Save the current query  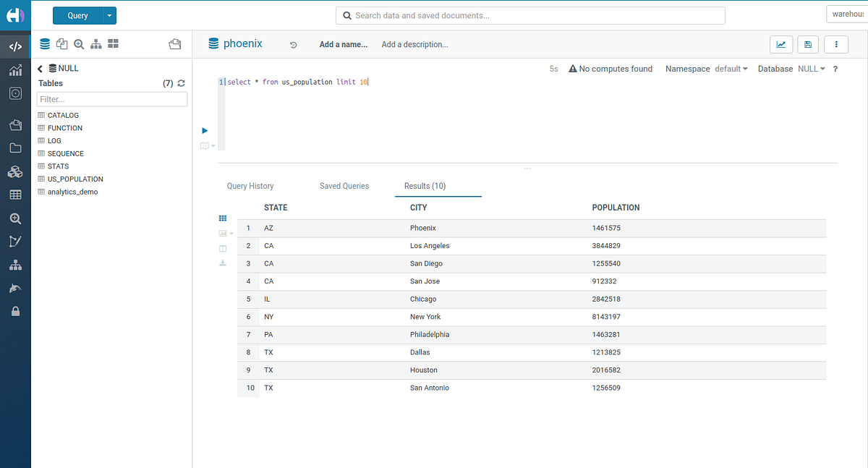[807, 44]
